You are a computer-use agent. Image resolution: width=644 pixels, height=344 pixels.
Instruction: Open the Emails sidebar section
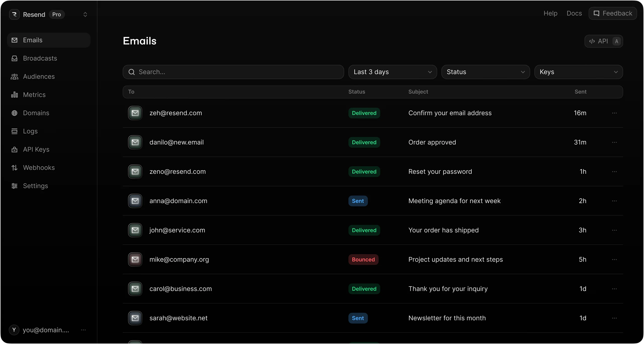coord(49,40)
